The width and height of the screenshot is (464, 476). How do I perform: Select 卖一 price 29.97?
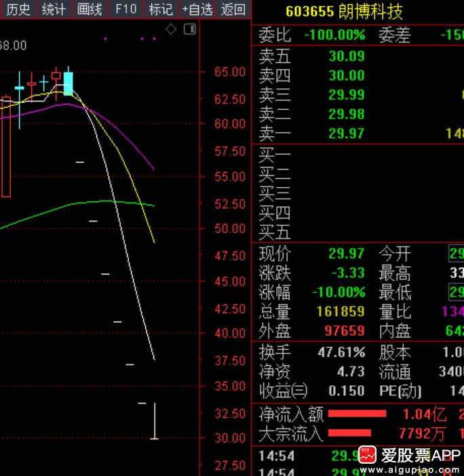(347, 134)
